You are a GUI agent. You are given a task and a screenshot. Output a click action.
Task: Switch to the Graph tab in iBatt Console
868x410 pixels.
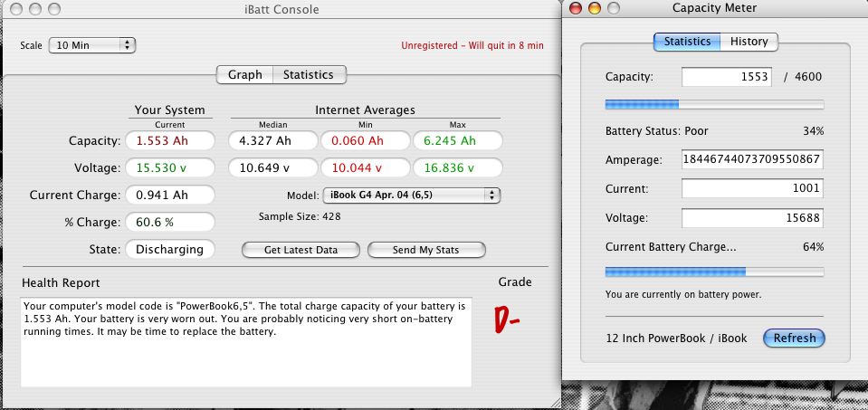[x=244, y=75]
